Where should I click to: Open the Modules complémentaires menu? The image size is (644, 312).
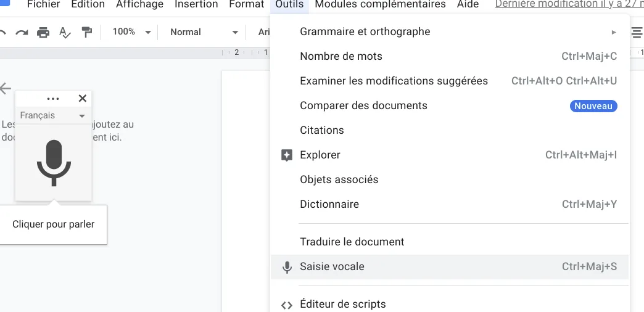click(x=381, y=4)
